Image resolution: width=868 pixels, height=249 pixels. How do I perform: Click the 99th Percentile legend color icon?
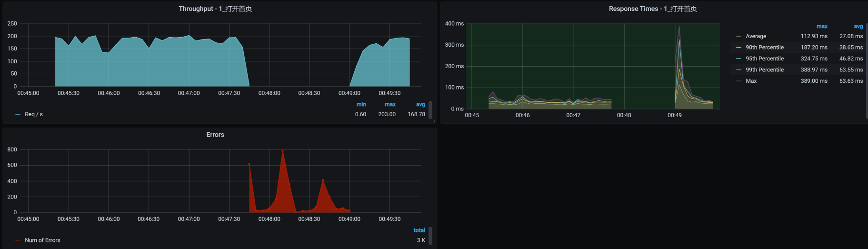tap(738, 70)
